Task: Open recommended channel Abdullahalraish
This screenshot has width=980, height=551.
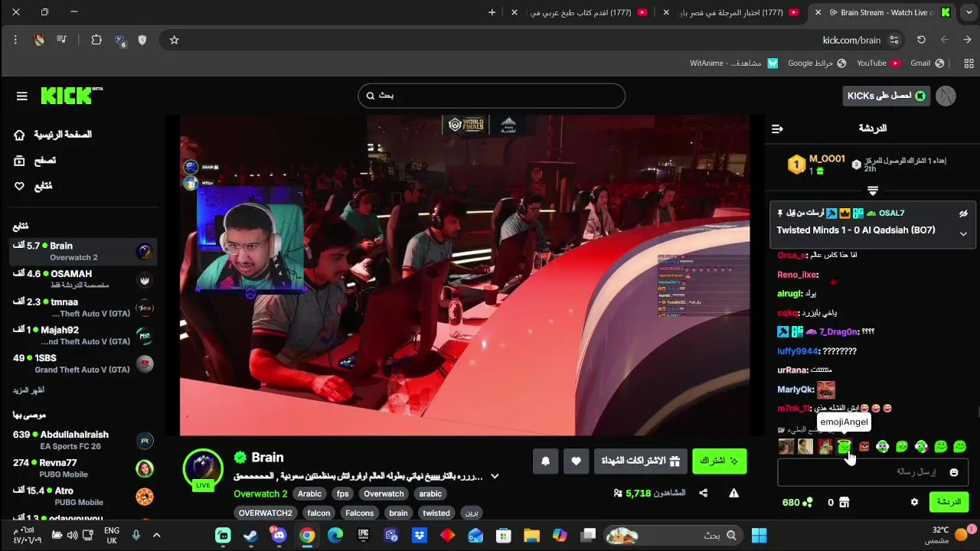Action: coord(83,440)
